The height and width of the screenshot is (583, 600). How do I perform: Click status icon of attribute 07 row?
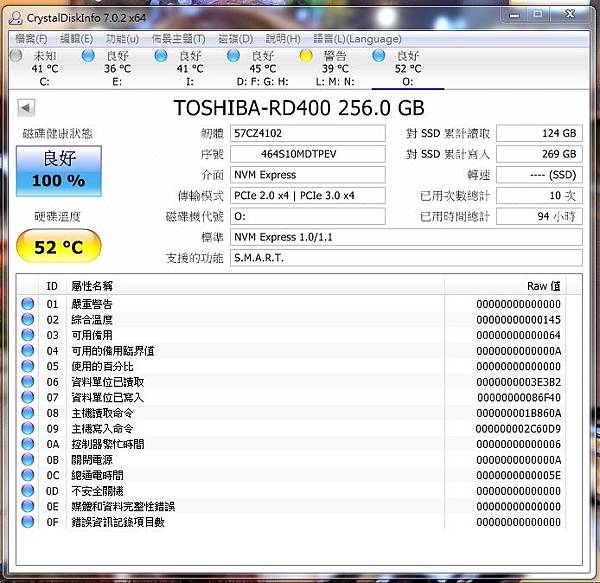(x=28, y=397)
